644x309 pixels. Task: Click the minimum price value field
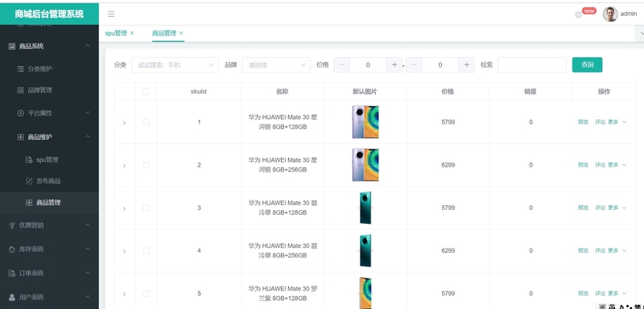click(x=368, y=65)
